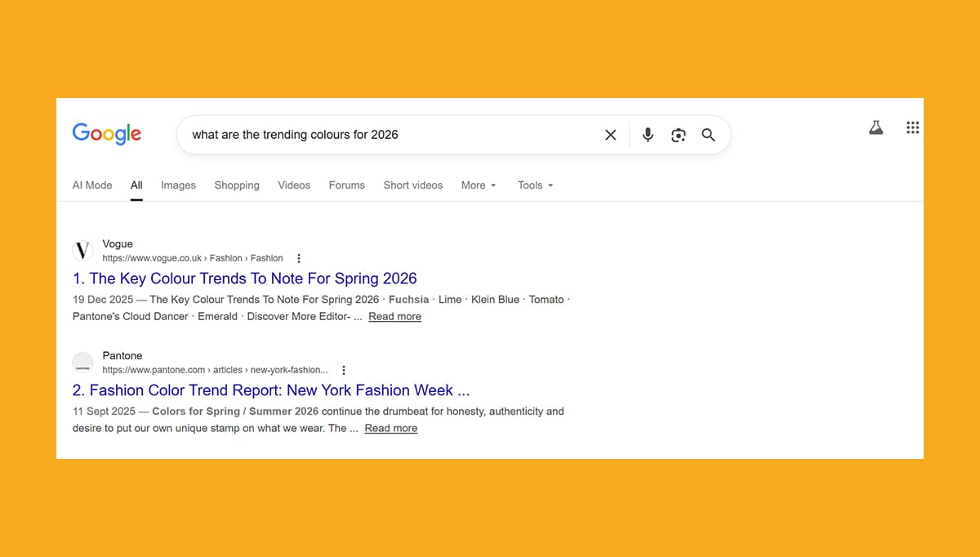Switch to Short videos tab

point(413,185)
